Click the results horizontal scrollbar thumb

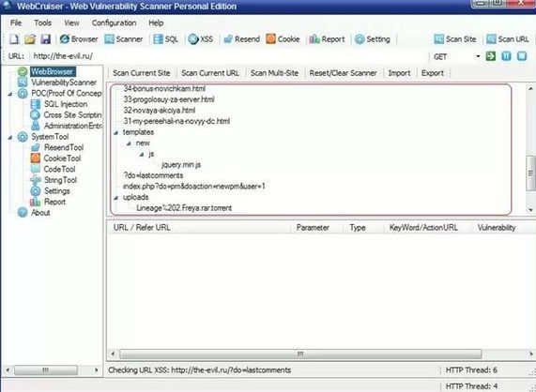pyautogui.click(x=300, y=354)
